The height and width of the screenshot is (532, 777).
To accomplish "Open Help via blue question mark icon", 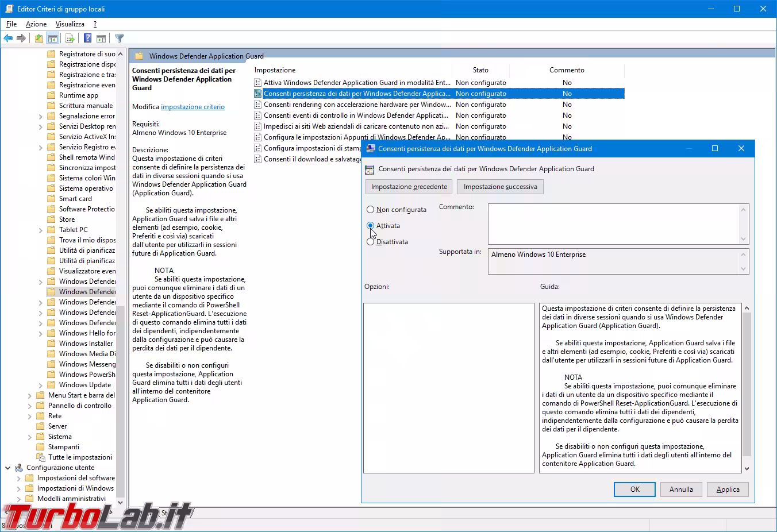I will pos(87,38).
